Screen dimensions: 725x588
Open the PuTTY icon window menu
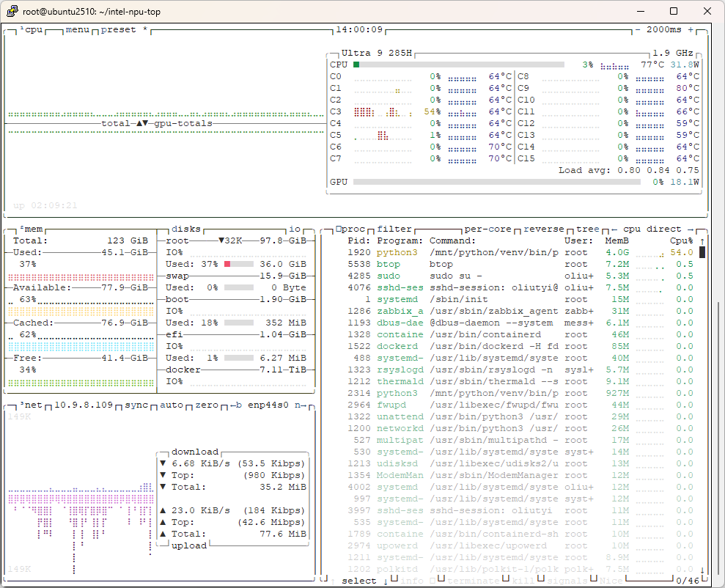pyautogui.click(x=12, y=11)
